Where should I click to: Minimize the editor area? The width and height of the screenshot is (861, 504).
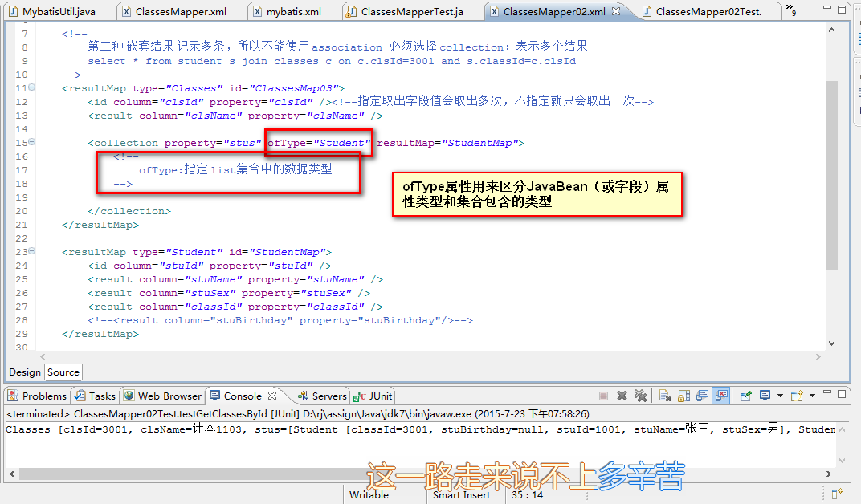[827, 8]
